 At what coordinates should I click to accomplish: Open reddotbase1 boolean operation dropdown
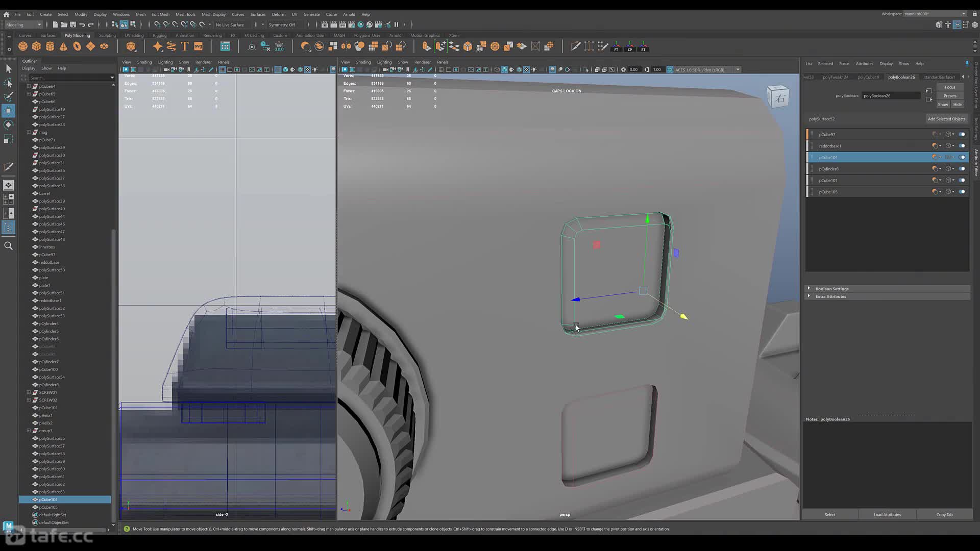click(937, 146)
